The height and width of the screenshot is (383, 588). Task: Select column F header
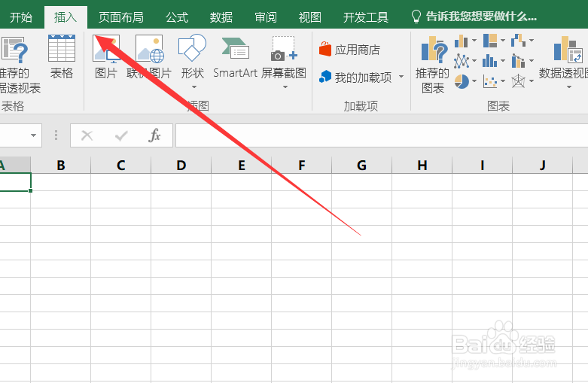[301, 166]
